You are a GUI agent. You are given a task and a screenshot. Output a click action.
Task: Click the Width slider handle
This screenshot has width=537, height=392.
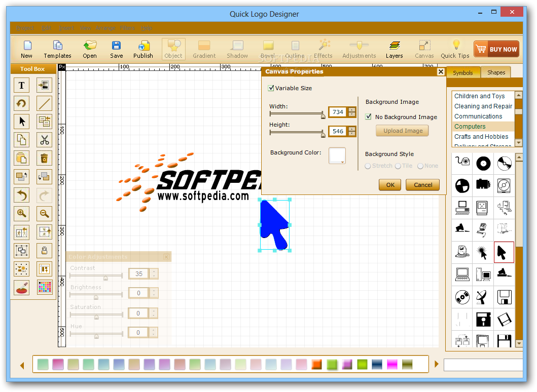tap(323, 115)
